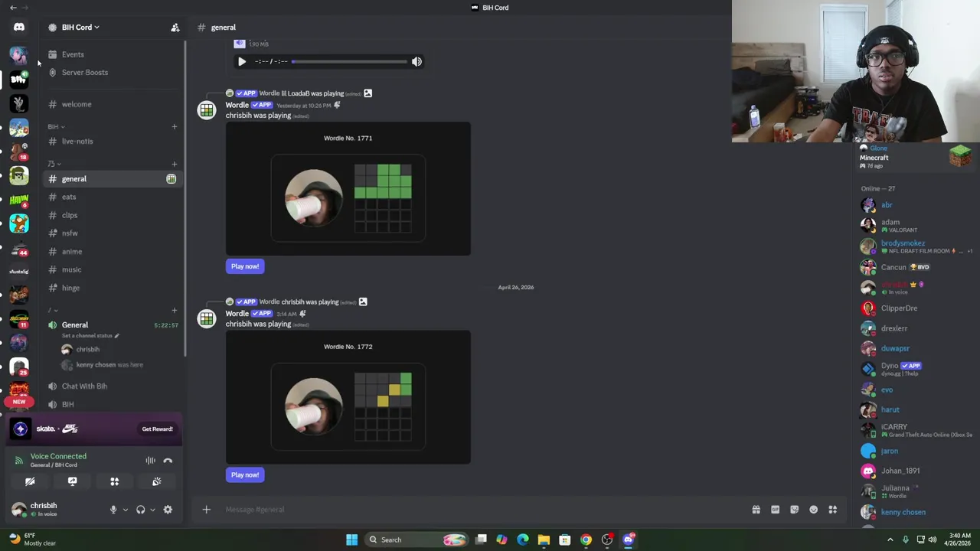980x551 pixels.
Task: Select the Dyno app in the member list
Action: coord(915,369)
